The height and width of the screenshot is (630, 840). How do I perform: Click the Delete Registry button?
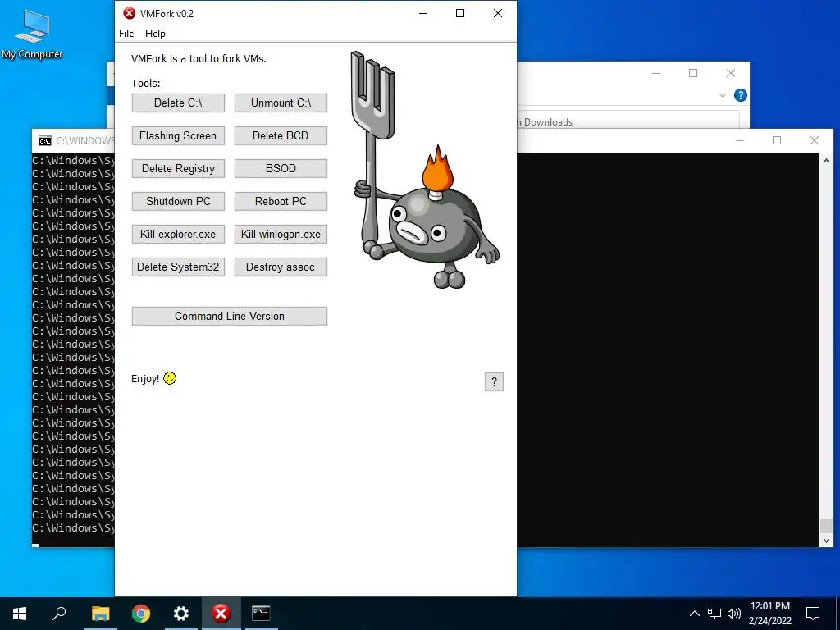coord(178,168)
